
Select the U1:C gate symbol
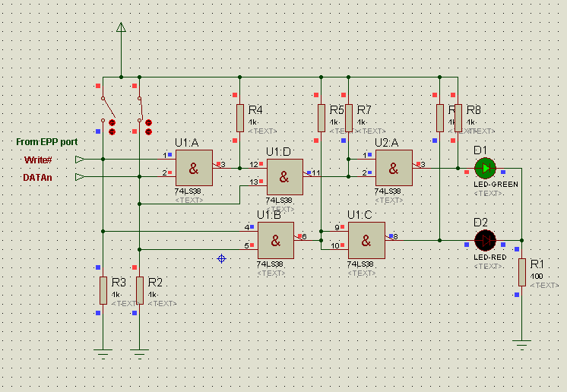pos(366,240)
